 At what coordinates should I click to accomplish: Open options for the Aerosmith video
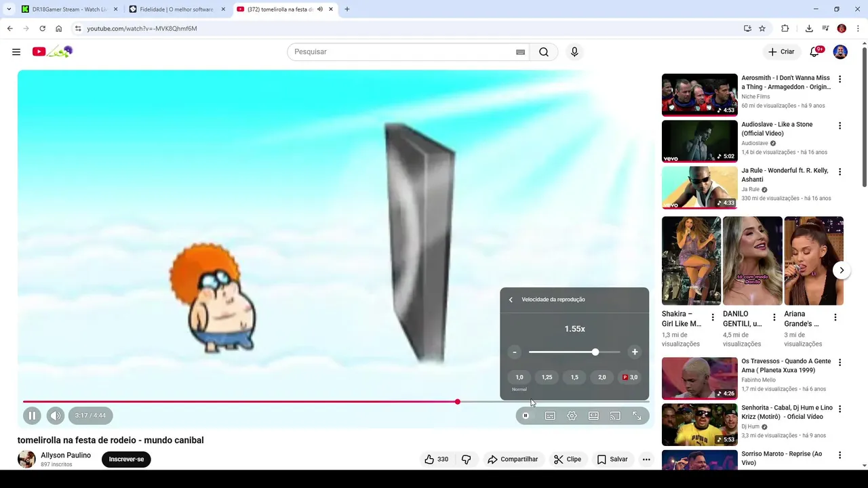840,79
